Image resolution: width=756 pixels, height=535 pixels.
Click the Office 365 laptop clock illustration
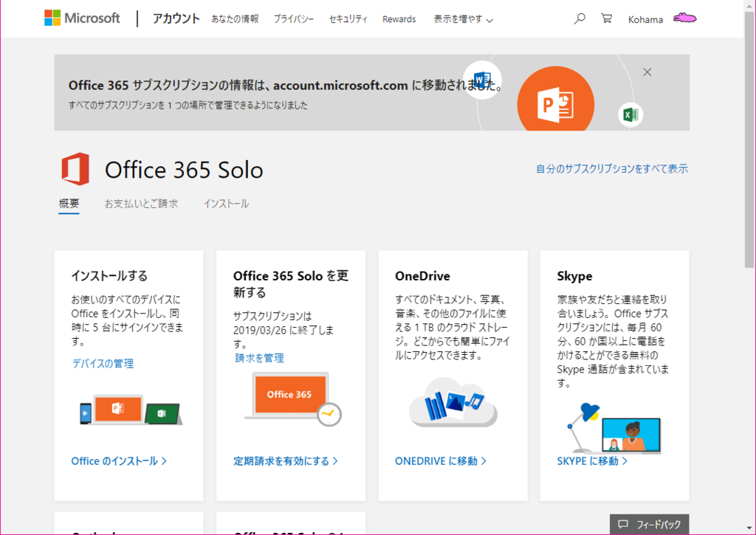pos(293,399)
